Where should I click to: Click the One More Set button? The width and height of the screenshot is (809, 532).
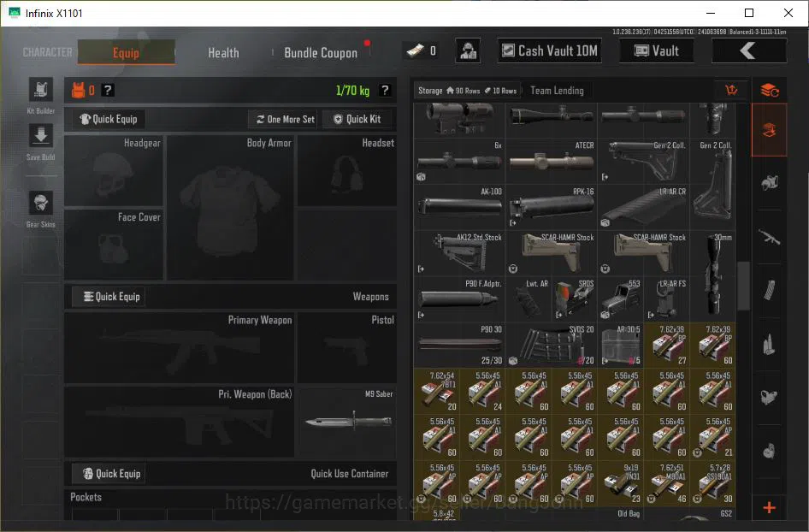pyautogui.click(x=285, y=119)
